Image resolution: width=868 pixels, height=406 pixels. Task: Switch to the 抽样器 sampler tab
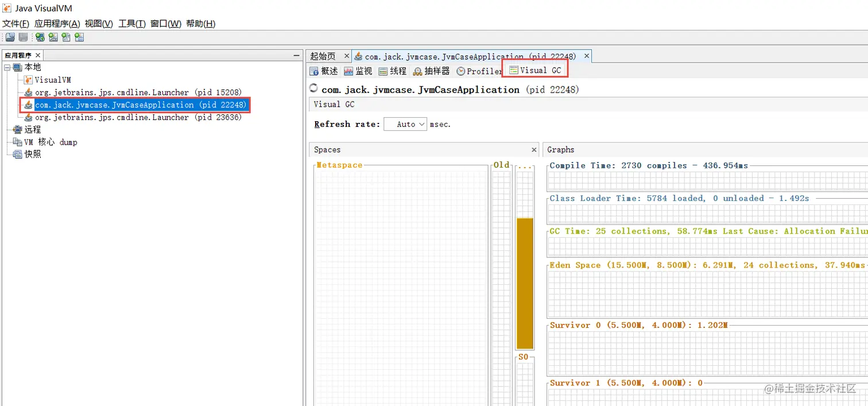tap(431, 71)
